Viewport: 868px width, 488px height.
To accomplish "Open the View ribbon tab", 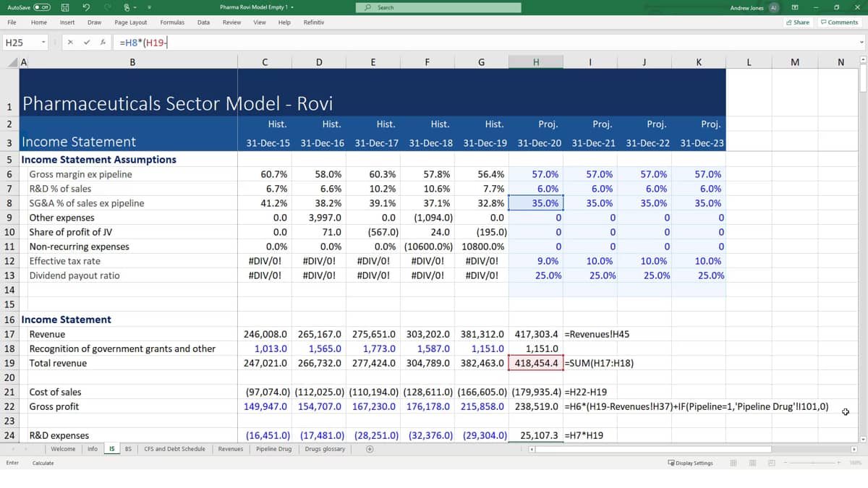I will point(260,22).
